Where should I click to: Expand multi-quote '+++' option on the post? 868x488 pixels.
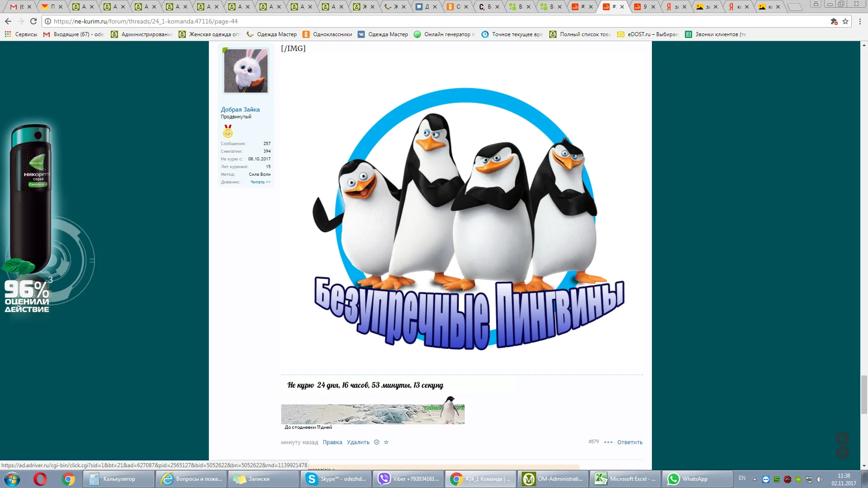pos(608,442)
